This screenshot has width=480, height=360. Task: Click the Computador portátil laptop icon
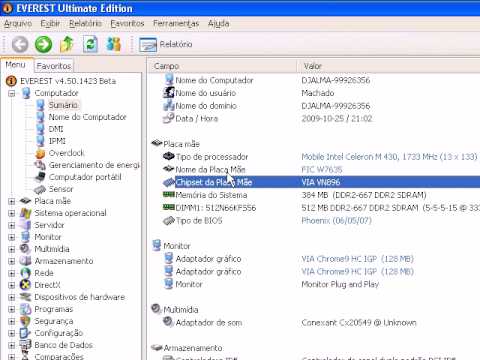click(x=40, y=177)
